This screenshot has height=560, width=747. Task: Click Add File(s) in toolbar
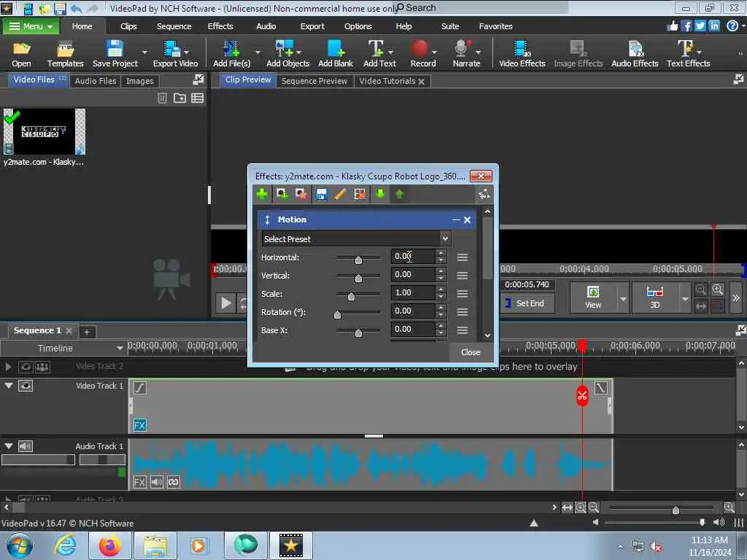coord(231,54)
